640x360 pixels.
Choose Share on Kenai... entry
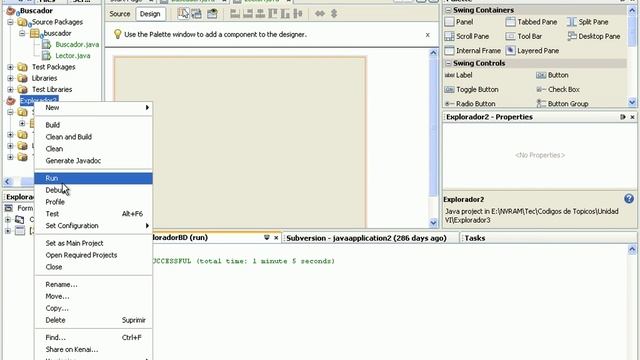[x=93, y=349]
